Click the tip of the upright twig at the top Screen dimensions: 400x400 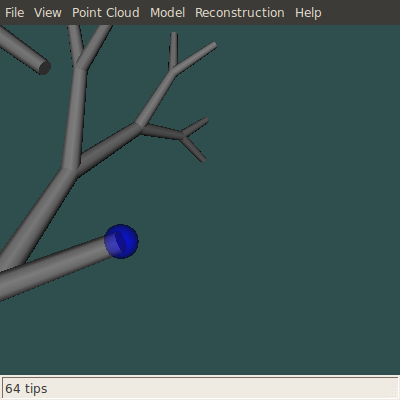tap(174, 34)
